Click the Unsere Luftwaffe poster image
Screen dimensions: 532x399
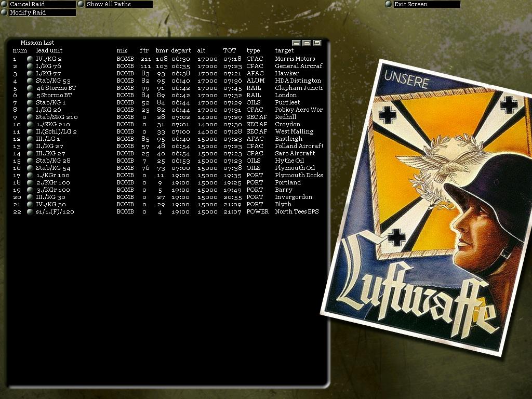[x=427, y=208]
